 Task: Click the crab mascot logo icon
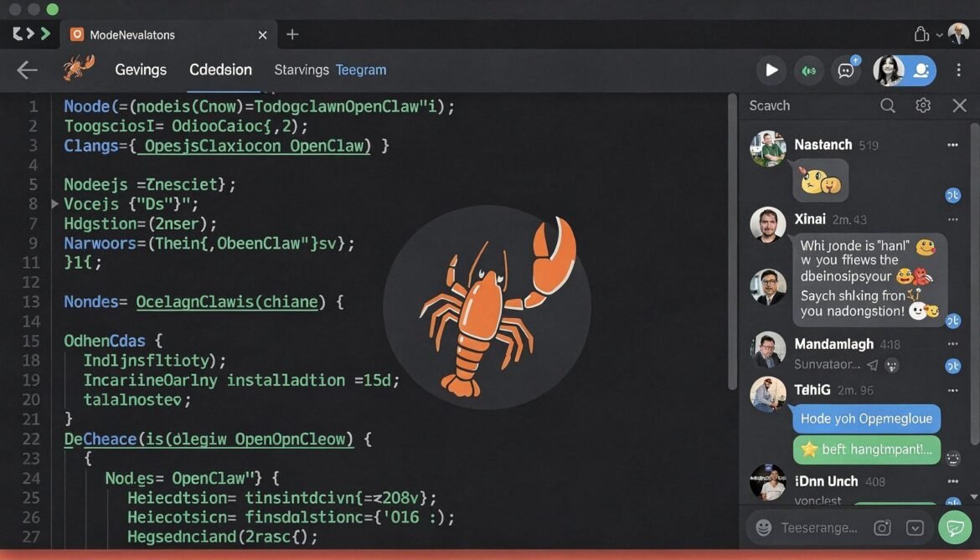tap(80, 67)
